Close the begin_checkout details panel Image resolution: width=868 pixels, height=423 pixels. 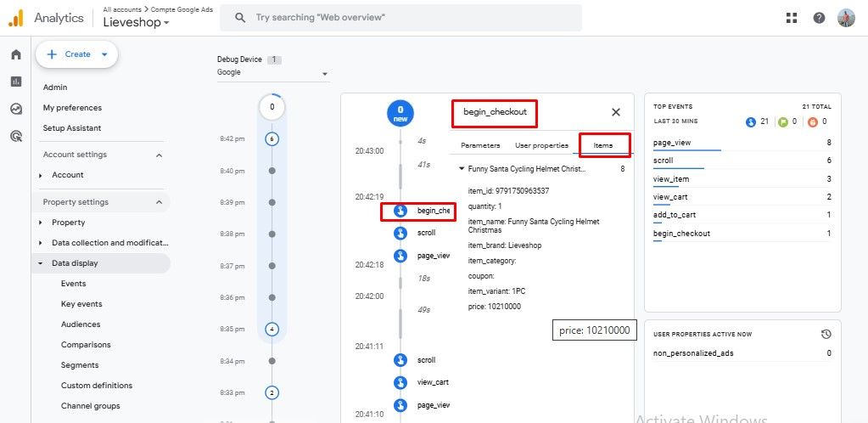click(x=616, y=112)
